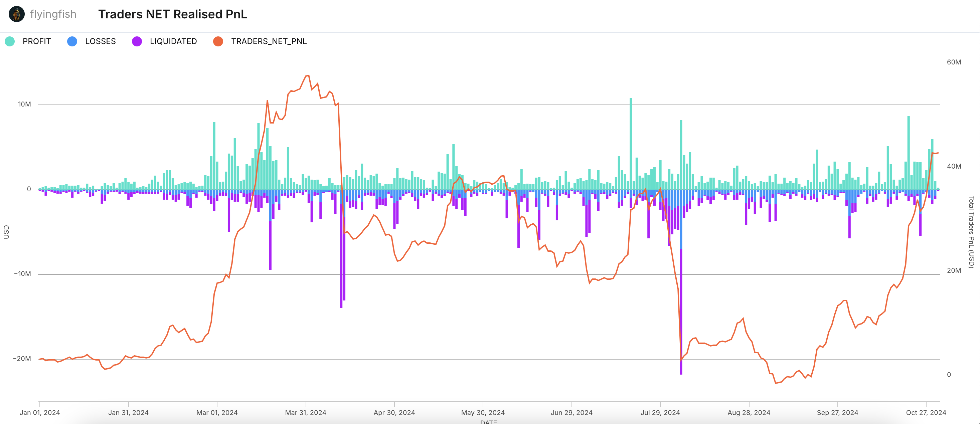Click the LIQUIDATED legend label
Screen dimensions: 980x424
pyautogui.click(x=173, y=41)
